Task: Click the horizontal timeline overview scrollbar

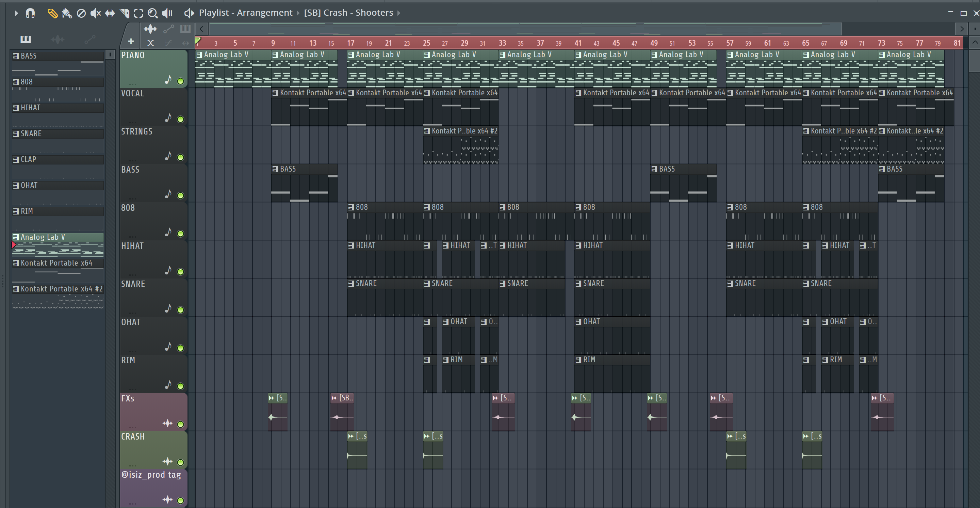Action: coord(525,29)
